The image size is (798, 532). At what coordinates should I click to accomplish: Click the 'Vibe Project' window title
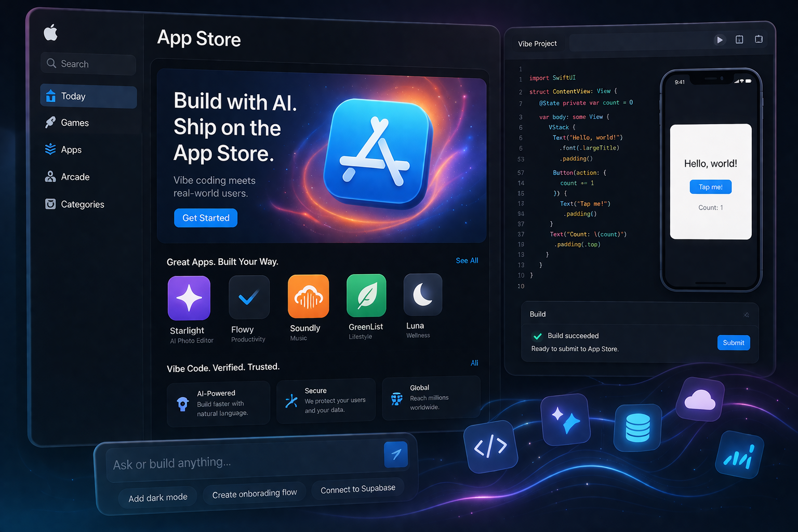[537, 44]
